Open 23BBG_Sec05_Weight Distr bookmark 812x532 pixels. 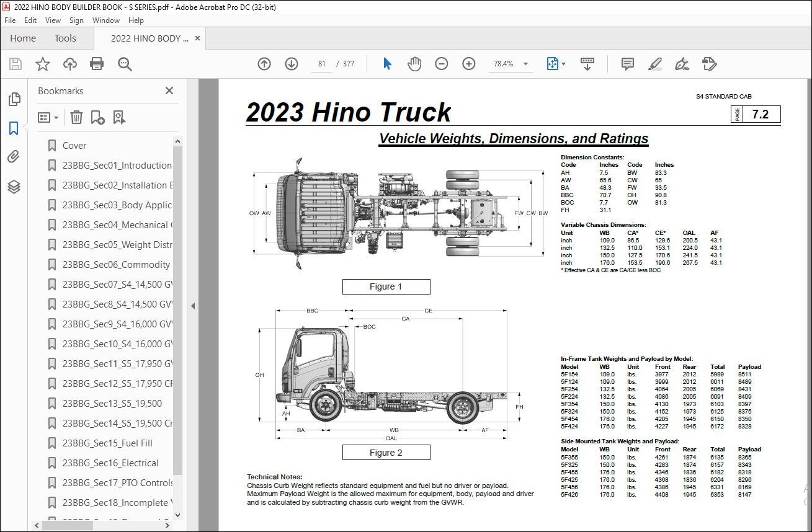coord(117,245)
